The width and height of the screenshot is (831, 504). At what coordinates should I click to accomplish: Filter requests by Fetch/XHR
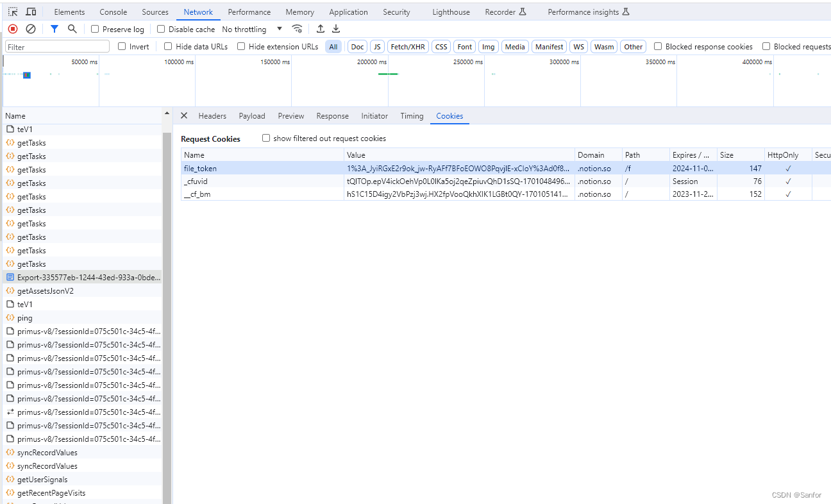click(407, 46)
